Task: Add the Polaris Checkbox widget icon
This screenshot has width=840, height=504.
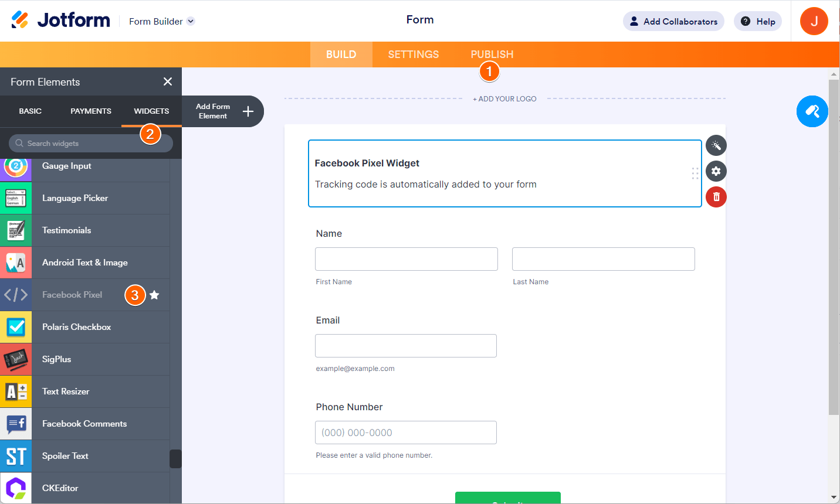Action: (x=16, y=327)
